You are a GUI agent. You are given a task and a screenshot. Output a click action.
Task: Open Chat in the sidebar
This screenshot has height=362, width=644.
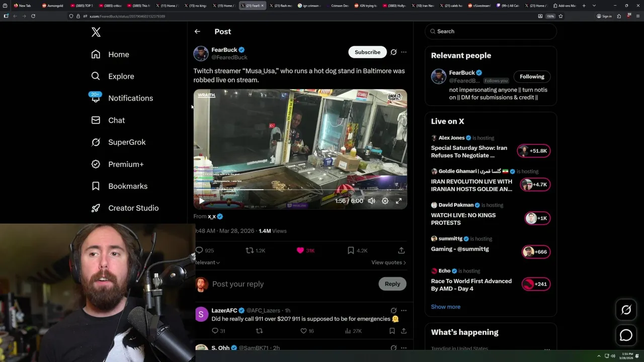(x=108, y=120)
